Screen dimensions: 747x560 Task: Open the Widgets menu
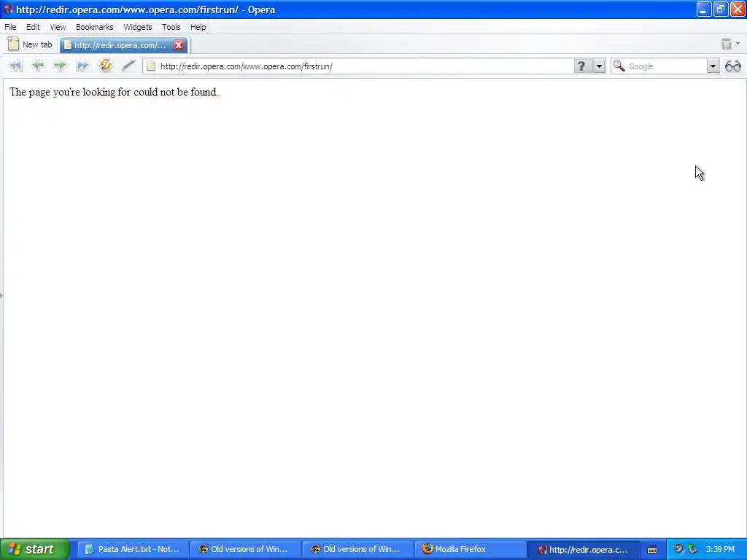pyautogui.click(x=138, y=27)
